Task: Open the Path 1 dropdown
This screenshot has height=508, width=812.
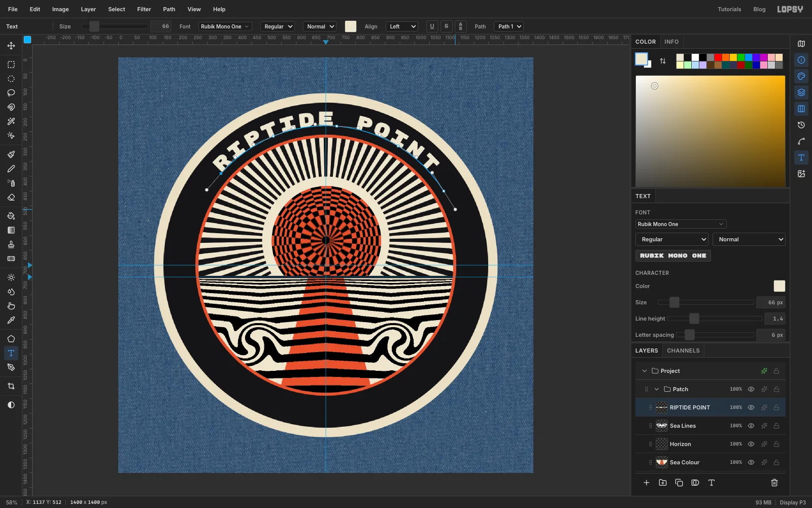Action: click(509, 26)
